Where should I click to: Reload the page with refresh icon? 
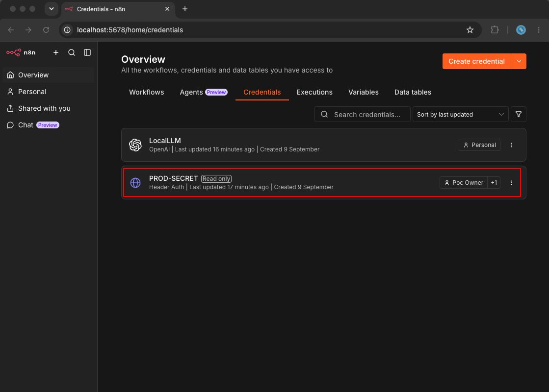pos(46,30)
